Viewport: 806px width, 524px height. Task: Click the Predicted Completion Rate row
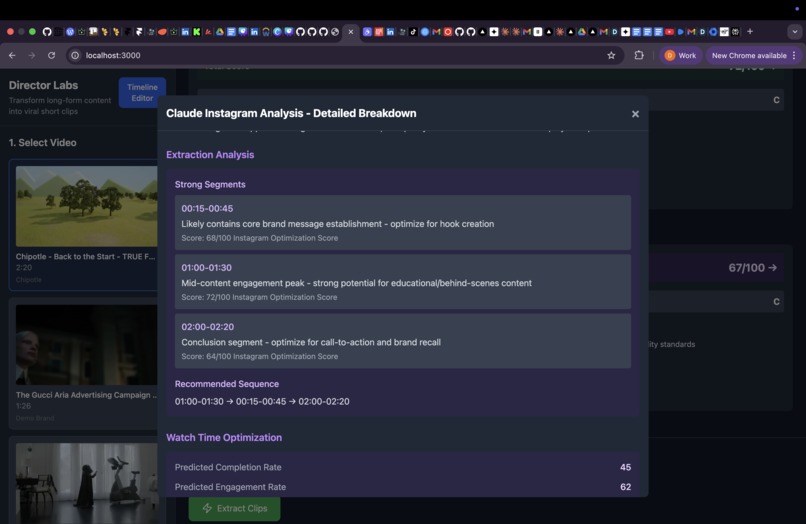click(402, 467)
